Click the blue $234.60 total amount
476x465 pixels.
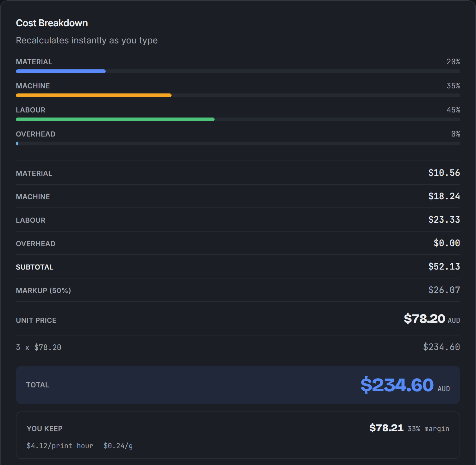[397, 385]
